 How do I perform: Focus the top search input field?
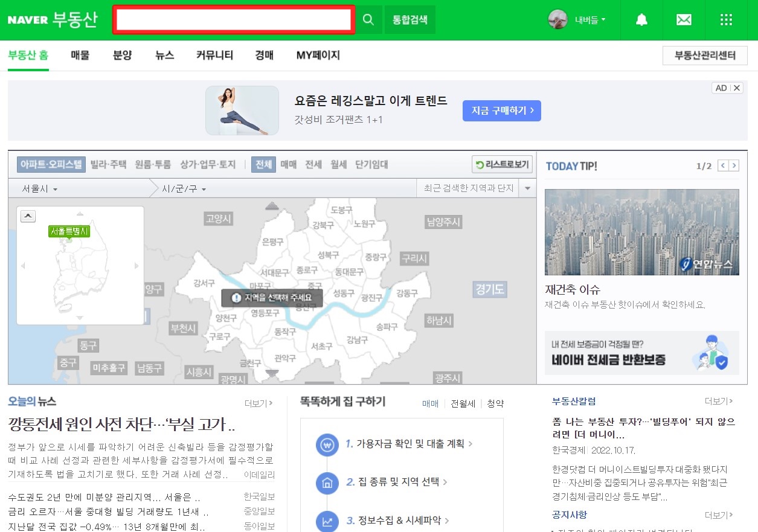(233, 20)
